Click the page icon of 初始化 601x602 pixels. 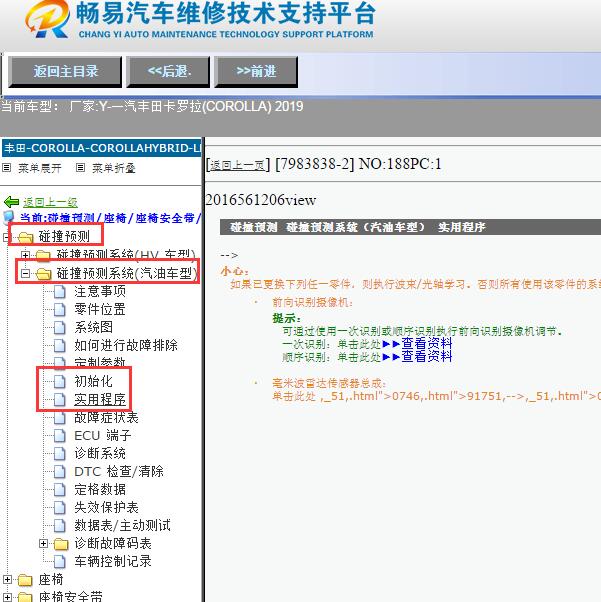pyautogui.click(x=60, y=381)
